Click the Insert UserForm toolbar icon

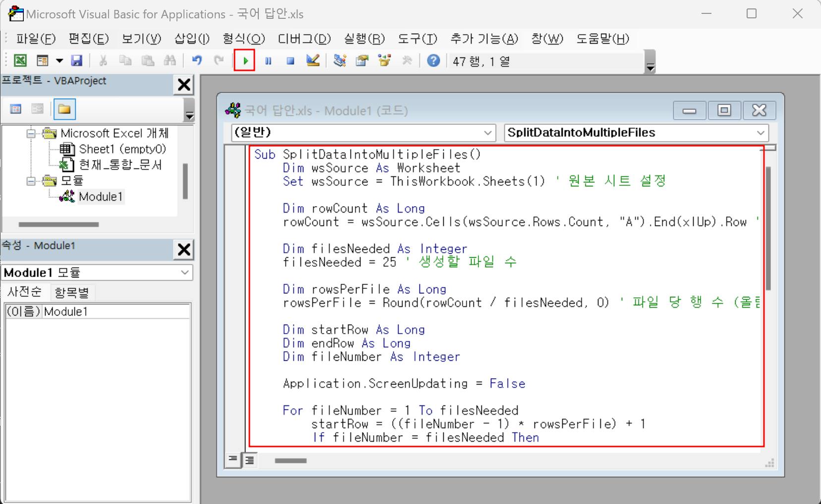[x=43, y=61]
